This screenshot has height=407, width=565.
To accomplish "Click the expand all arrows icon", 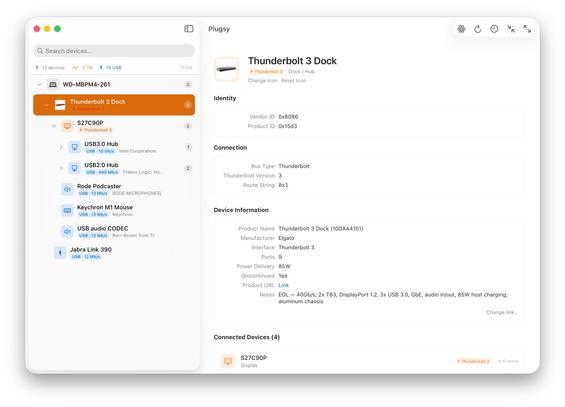I will point(527,29).
